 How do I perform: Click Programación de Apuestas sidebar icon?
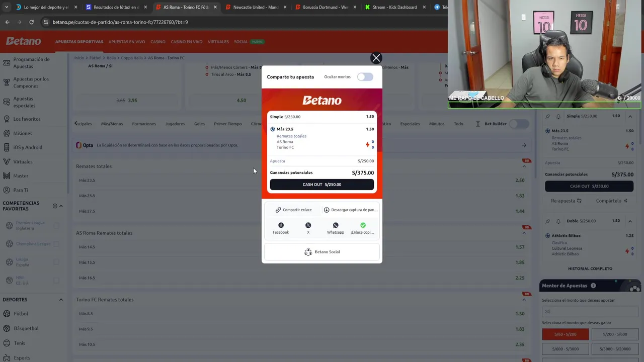click(7, 63)
